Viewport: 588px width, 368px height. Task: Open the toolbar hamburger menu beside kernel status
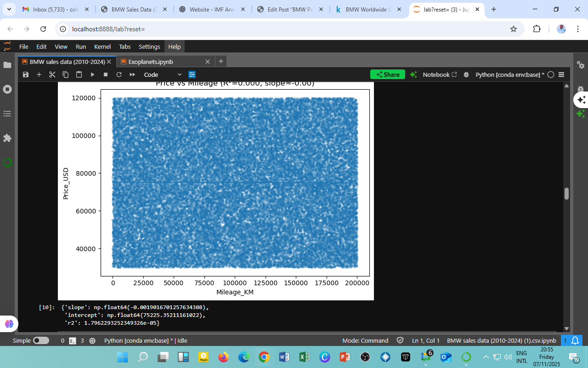click(x=561, y=75)
